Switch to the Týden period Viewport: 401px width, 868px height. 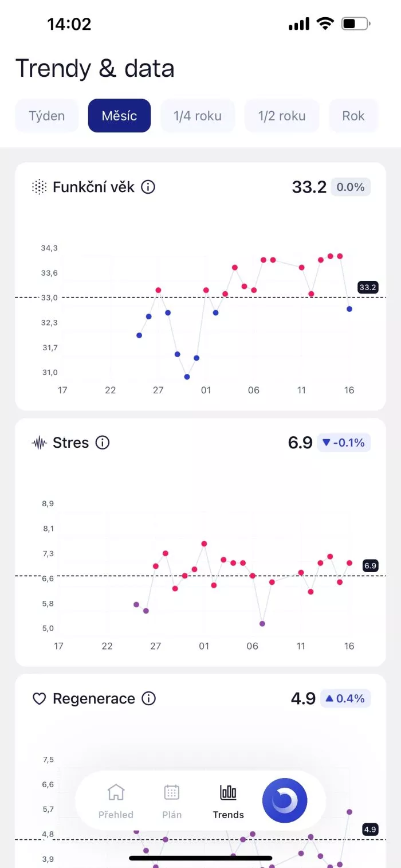click(46, 115)
